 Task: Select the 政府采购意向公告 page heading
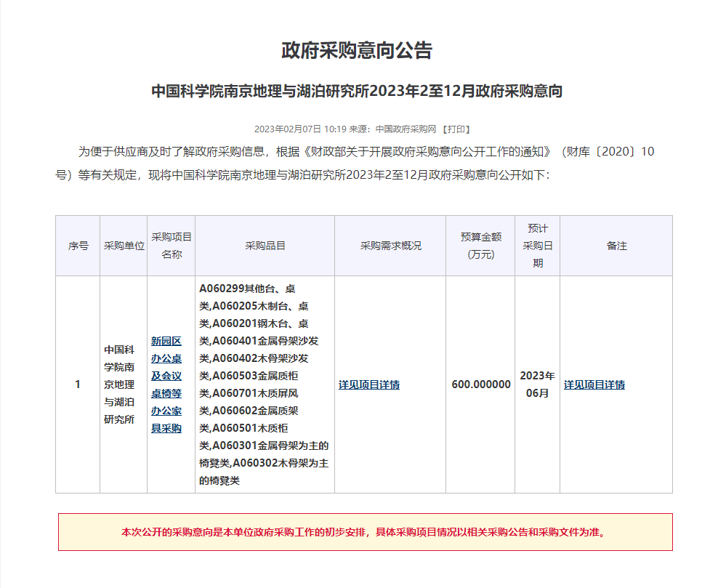357,50
